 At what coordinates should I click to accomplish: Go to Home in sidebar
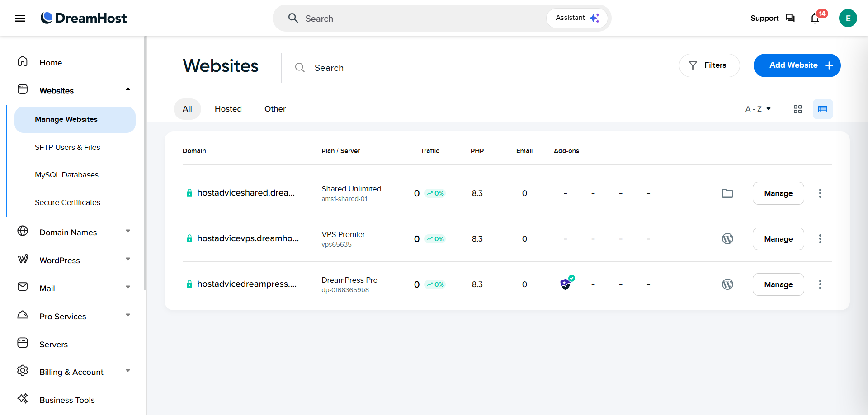[51, 63]
